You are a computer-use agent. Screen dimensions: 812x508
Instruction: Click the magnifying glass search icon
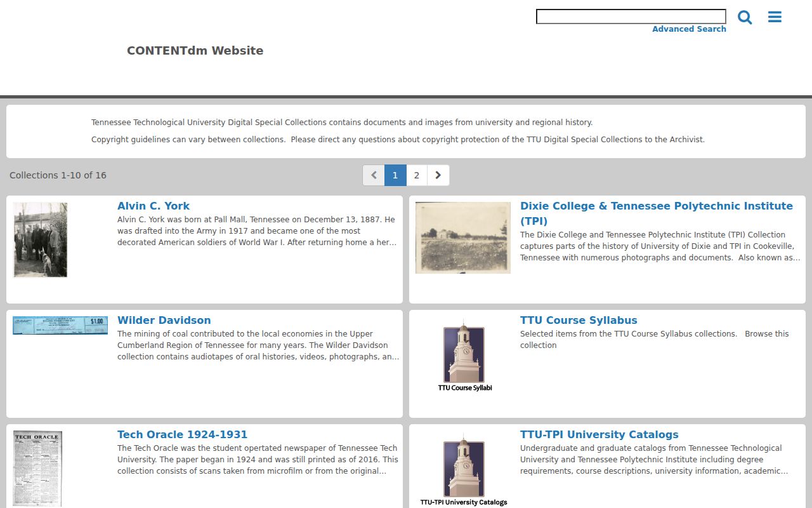(745, 17)
